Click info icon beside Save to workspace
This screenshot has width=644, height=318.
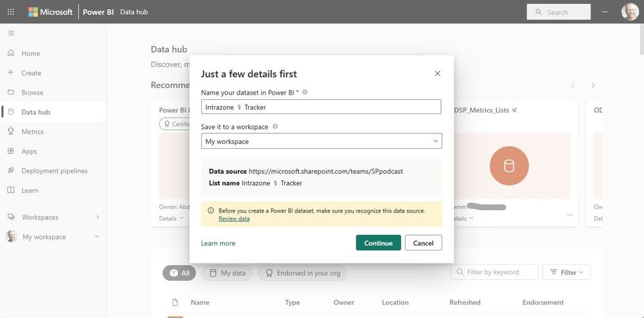(x=275, y=126)
